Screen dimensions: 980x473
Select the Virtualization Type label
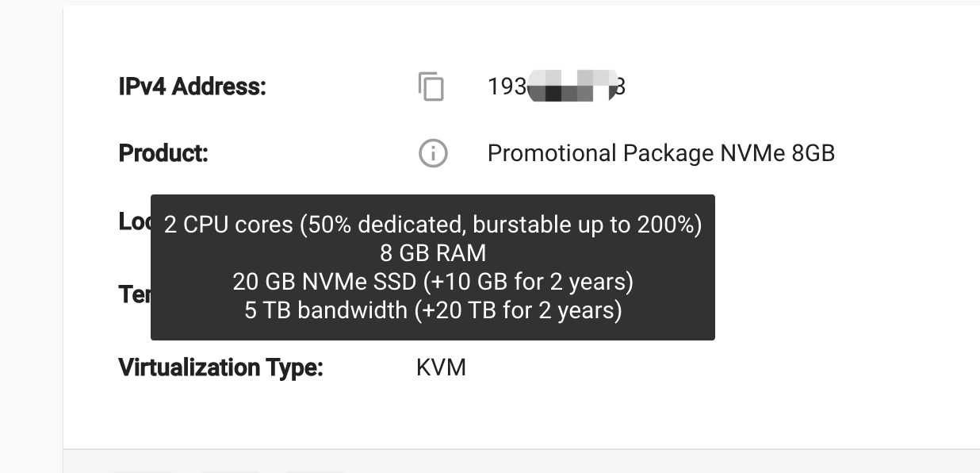coord(221,367)
